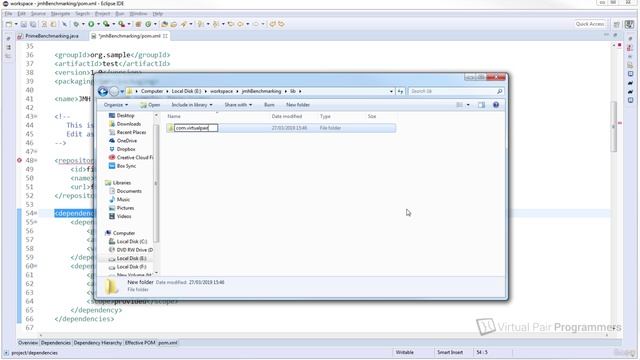Collapse the comment fold on line 43

[36, 117]
